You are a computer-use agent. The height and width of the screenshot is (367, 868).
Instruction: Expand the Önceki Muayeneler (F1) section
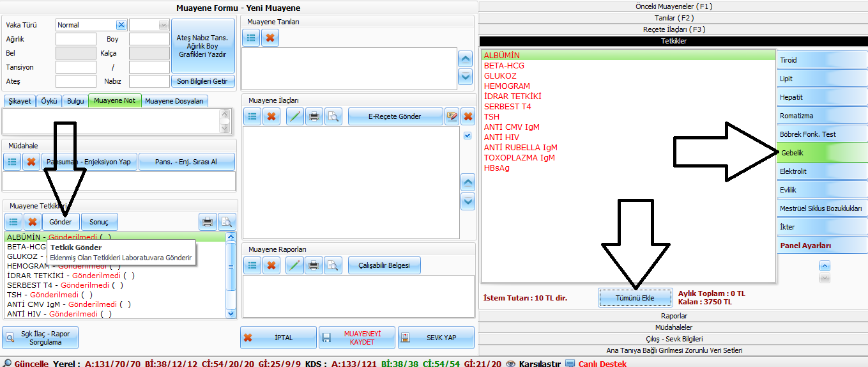(x=674, y=6)
